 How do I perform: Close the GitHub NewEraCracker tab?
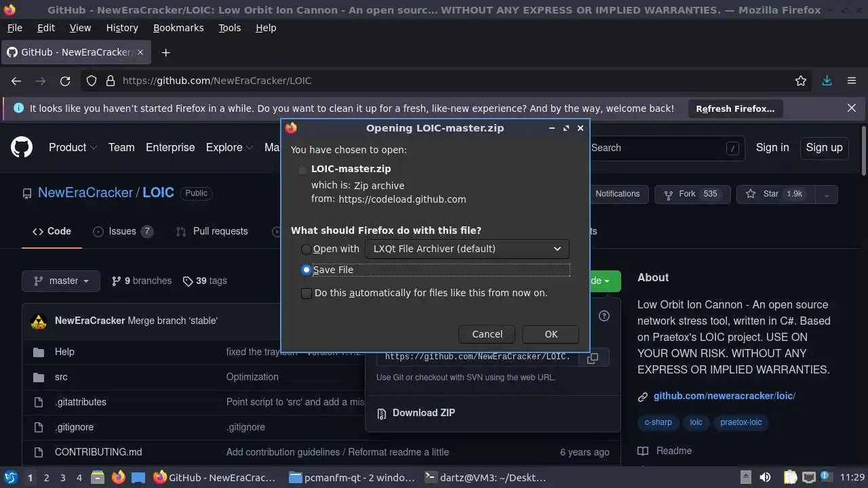[x=141, y=52]
